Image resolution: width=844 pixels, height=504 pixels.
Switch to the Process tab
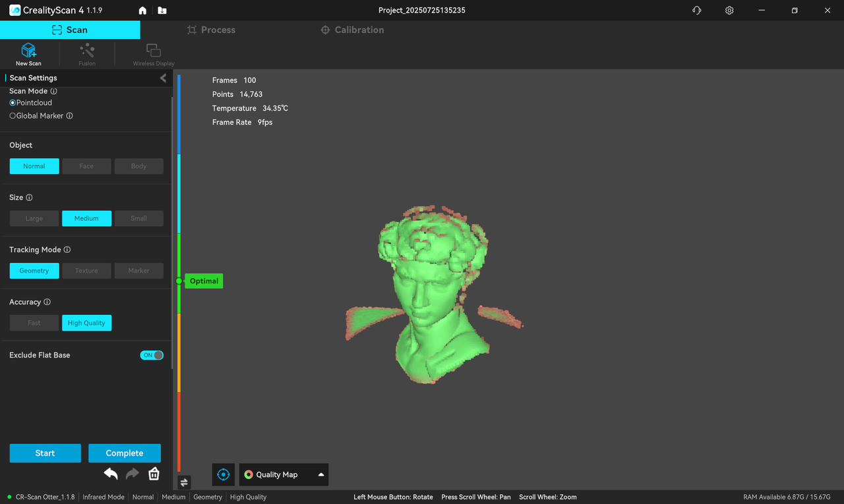click(211, 30)
